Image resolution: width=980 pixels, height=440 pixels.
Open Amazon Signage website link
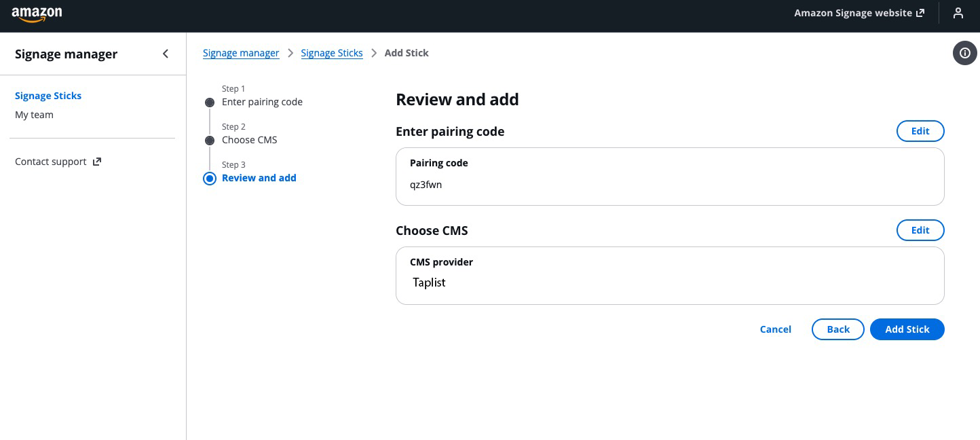(859, 13)
